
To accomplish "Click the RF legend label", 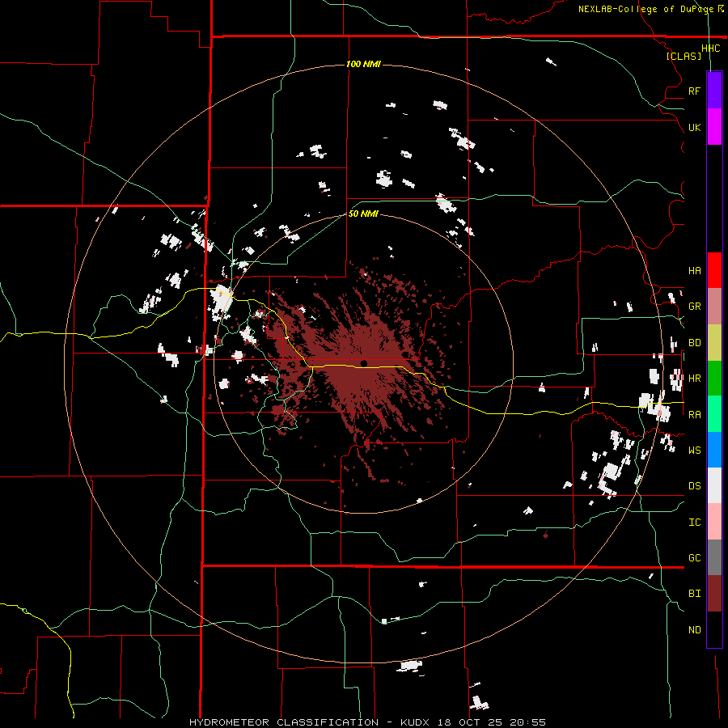I will click(x=694, y=91).
